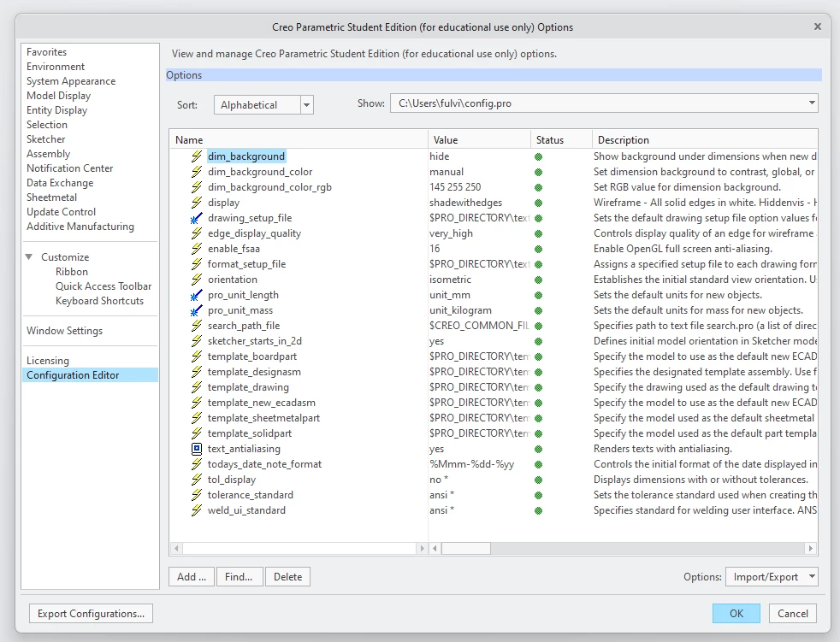Open the Licensing category
Image resolution: width=840 pixels, height=642 pixels.
[48, 361]
